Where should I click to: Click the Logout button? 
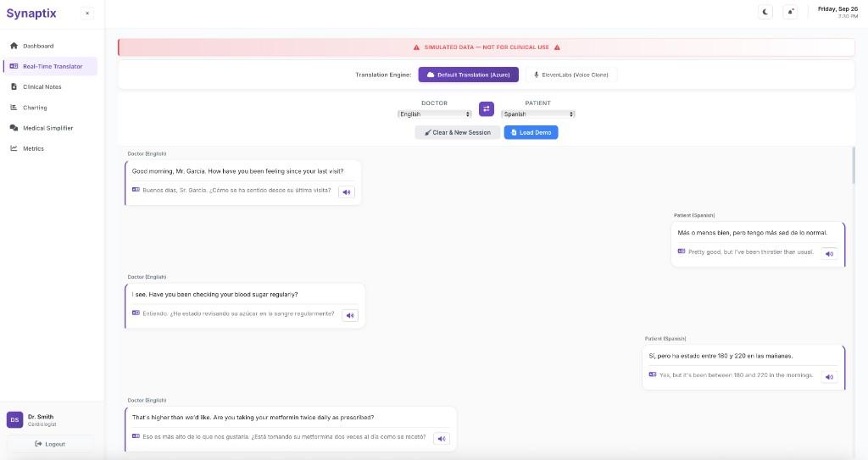[x=50, y=444]
